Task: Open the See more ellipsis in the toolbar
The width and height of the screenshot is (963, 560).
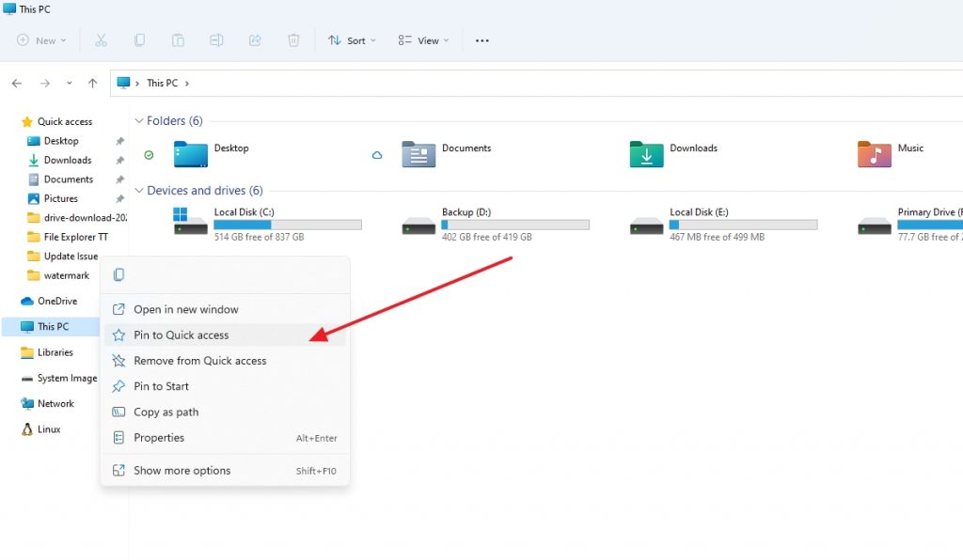Action: point(482,40)
